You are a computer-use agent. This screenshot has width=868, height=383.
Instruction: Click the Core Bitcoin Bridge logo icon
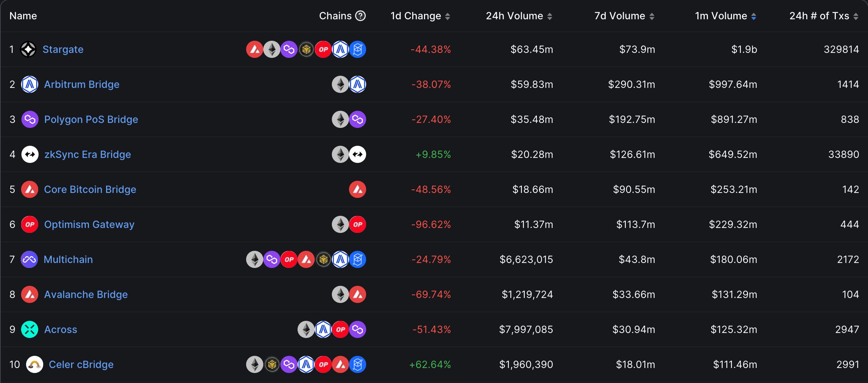coord(30,189)
